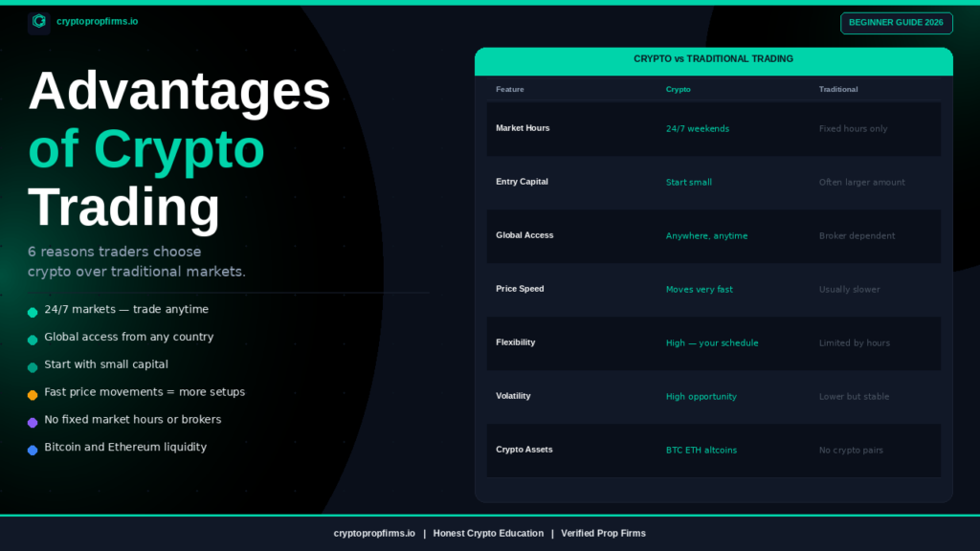Click 'Honest Crypto Education' in footer

pos(488,534)
